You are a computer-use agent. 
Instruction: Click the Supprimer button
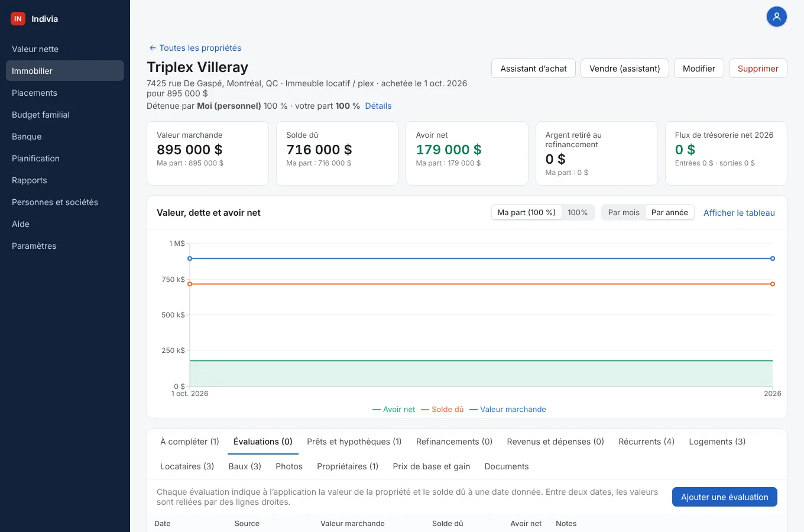click(x=758, y=69)
